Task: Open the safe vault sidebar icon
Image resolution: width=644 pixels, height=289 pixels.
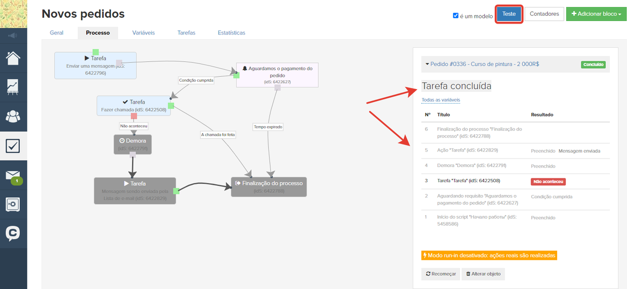Action: 13,204
